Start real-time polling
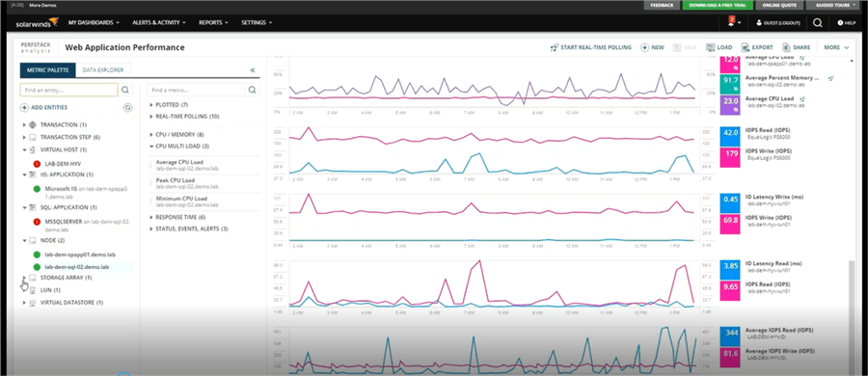Screen dimensions: 868x376 tap(590, 47)
